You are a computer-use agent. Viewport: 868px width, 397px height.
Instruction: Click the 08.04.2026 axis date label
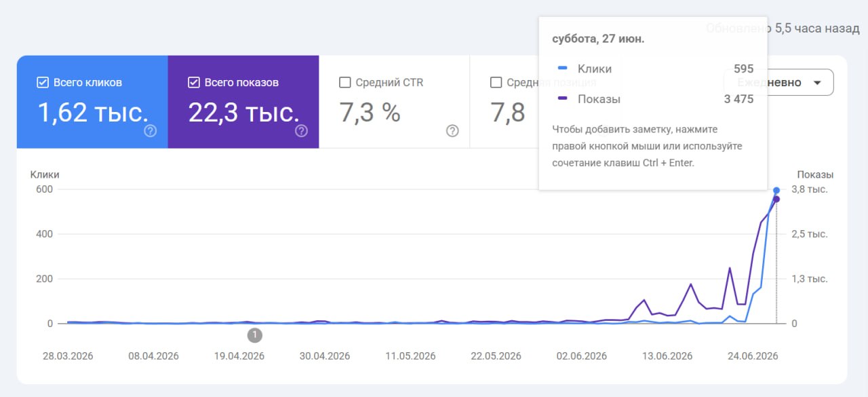pyautogui.click(x=153, y=356)
